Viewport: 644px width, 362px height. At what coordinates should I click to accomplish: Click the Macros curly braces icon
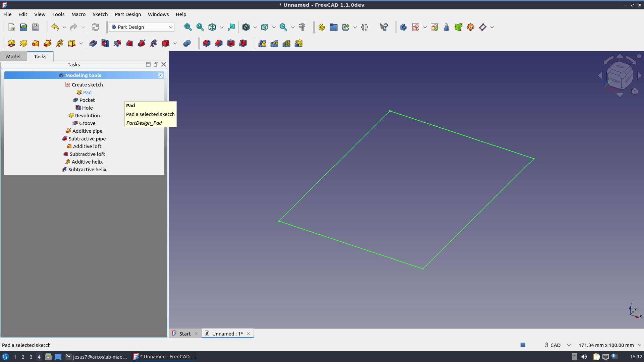365,27
